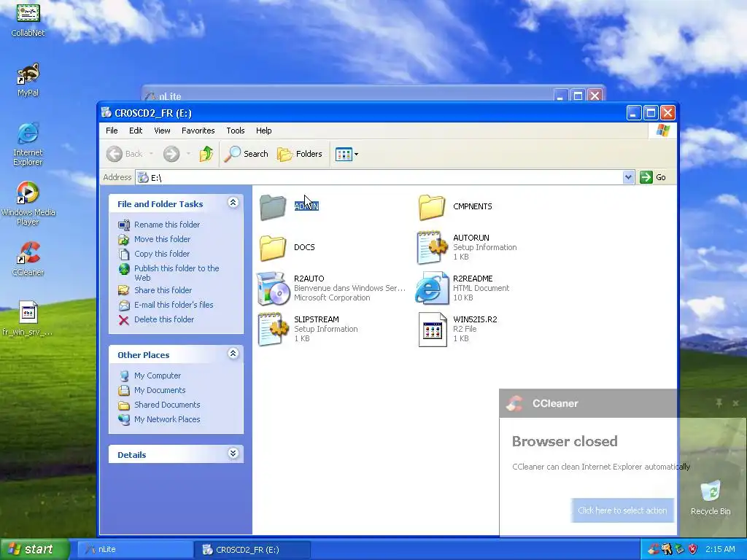This screenshot has height=560, width=747.
Task: Click the CCleaner system tray icon
Action: coord(653,550)
